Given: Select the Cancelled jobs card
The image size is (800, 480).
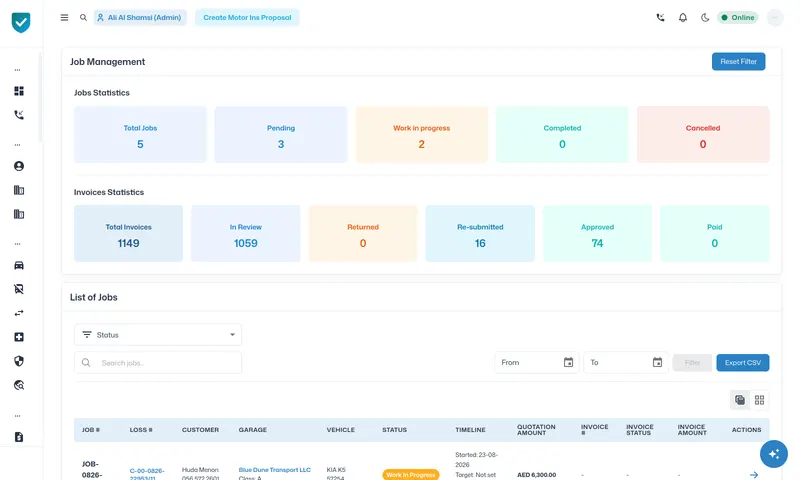Looking at the screenshot, I should [x=703, y=135].
